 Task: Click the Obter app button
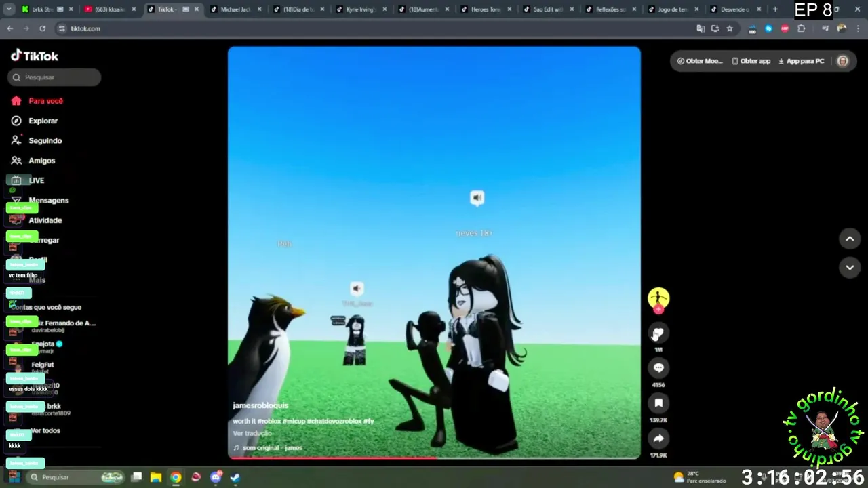coord(751,61)
